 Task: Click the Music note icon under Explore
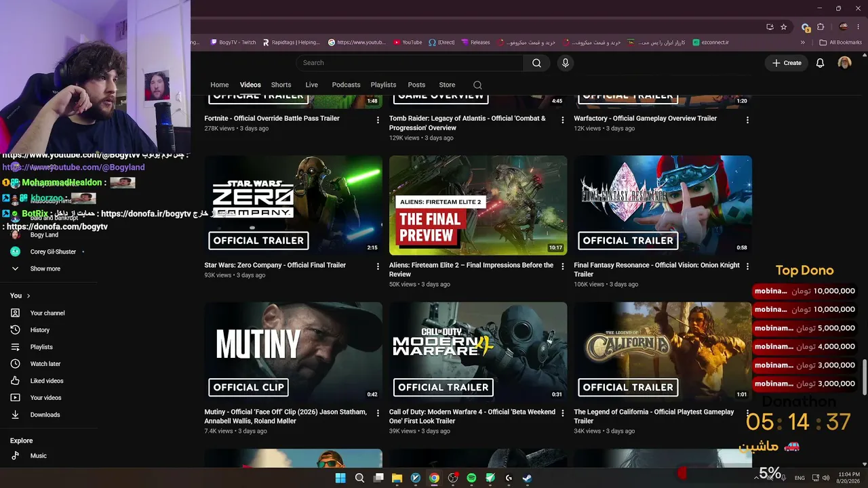tap(15, 455)
